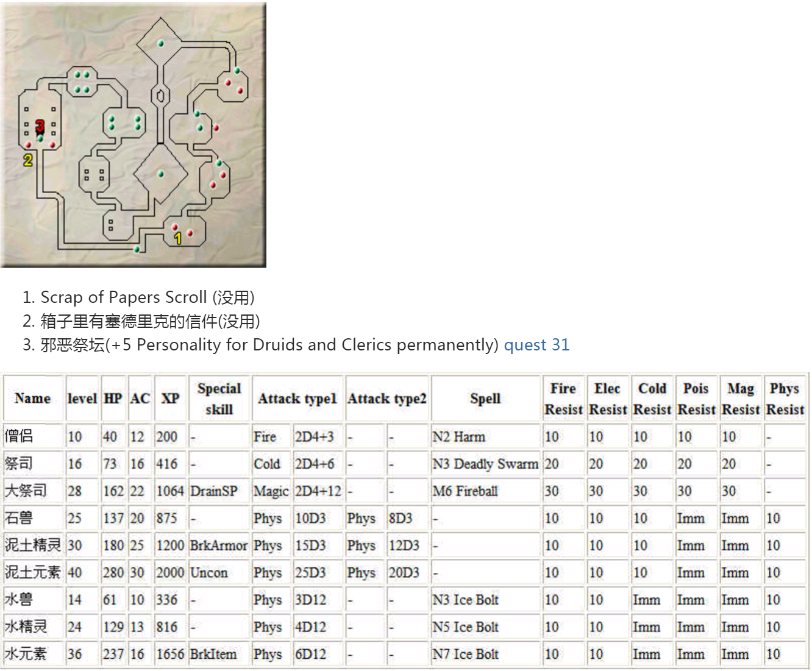Click the '15D3' attack damage cell
Viewport: 812px width, 671px height.
(318, 545)
